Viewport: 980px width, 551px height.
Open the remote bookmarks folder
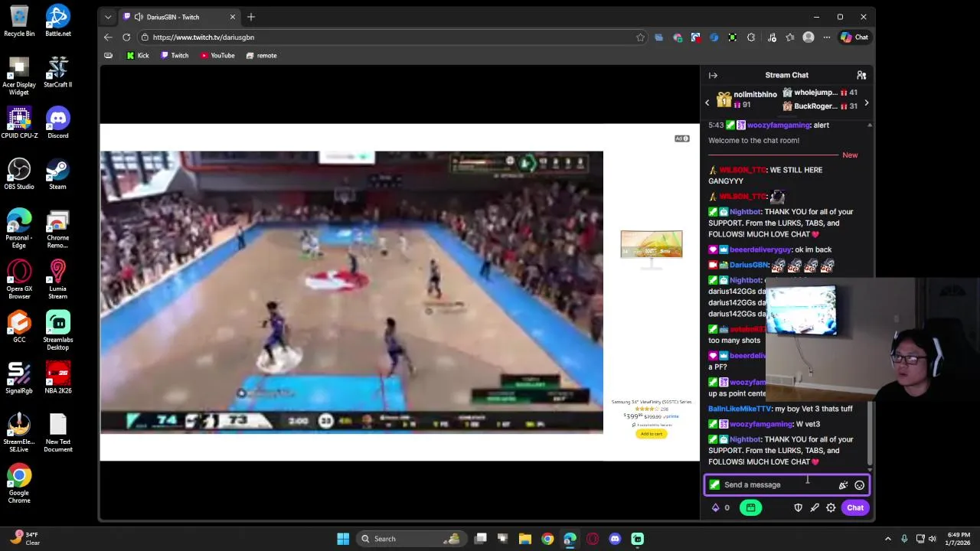261,55
